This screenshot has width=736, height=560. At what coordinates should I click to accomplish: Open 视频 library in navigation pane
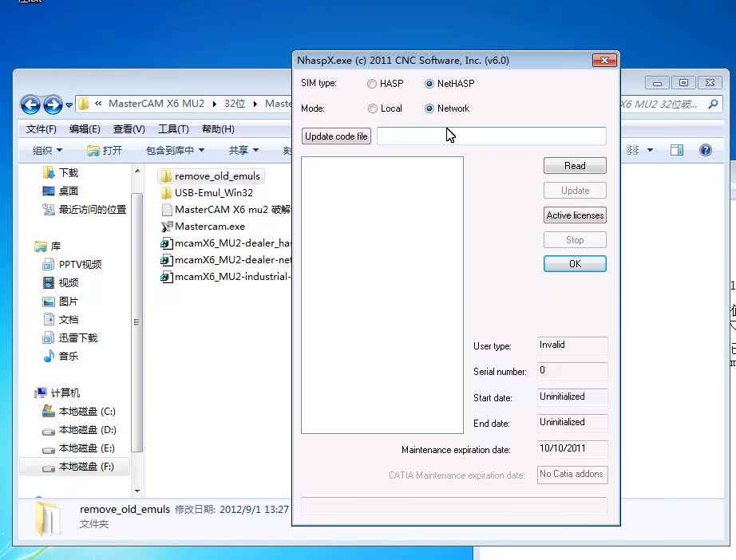[x=61, y=283]
